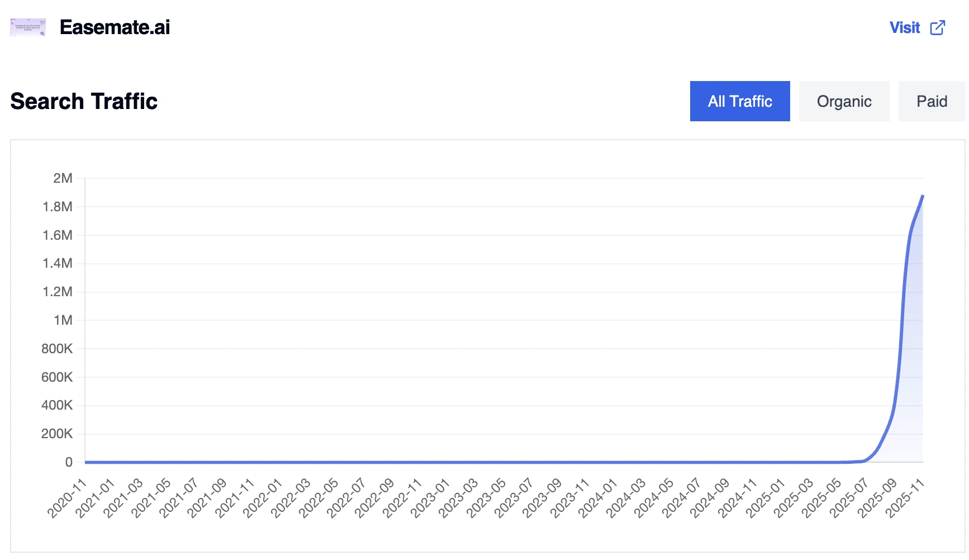
Task: Click inside the empty chart plot area
Action: (447, 307)
